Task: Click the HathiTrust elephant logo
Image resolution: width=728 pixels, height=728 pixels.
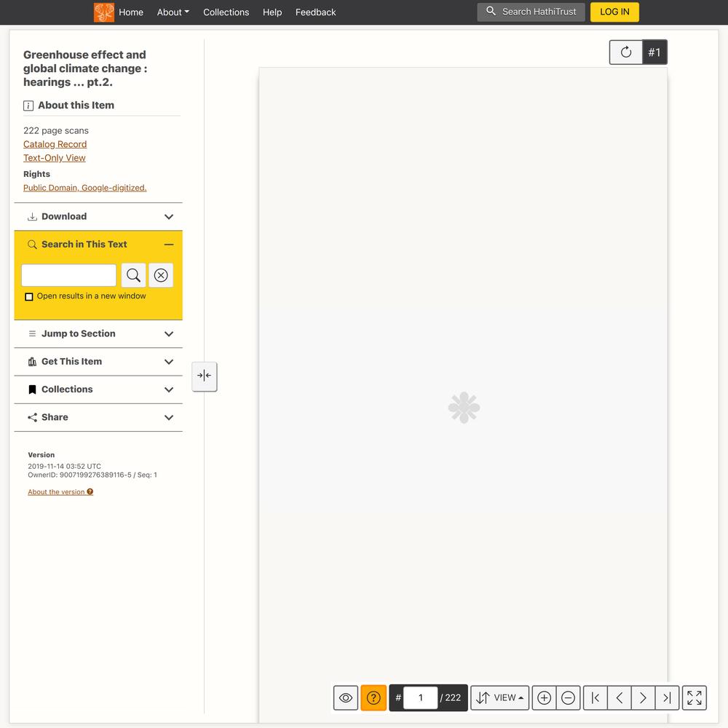Action: click(x=104, y=12)
